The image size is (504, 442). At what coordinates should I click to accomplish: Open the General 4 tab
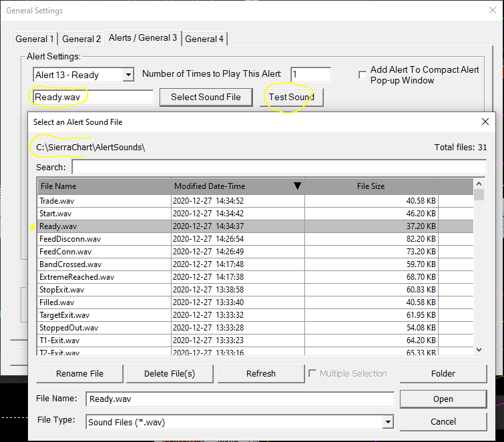(x=204, y=39)
